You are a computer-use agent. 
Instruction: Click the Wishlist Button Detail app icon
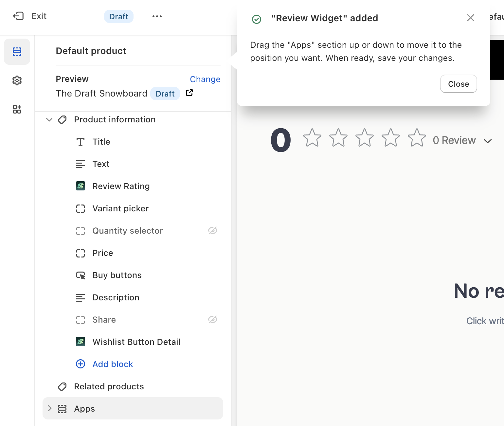tap(81, 342)
